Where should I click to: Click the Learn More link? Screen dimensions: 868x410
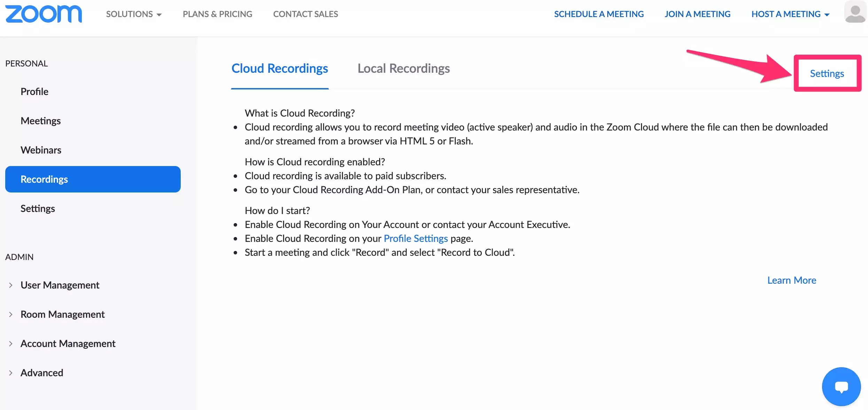792,280
